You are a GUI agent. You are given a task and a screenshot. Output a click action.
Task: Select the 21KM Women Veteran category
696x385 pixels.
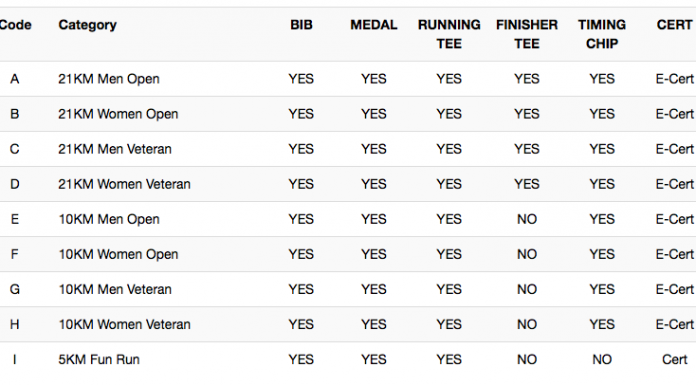(x=124, y=184)
